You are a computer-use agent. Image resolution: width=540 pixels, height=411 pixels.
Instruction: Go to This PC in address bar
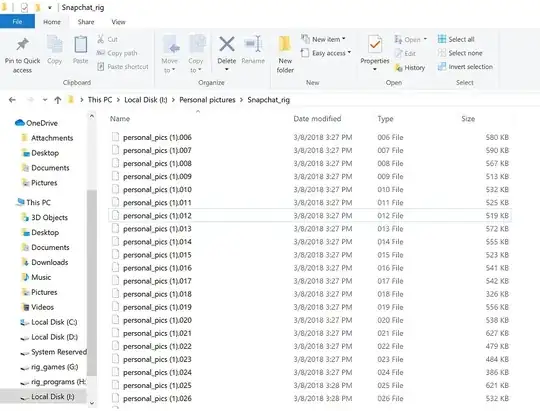[x=100, y=100]
